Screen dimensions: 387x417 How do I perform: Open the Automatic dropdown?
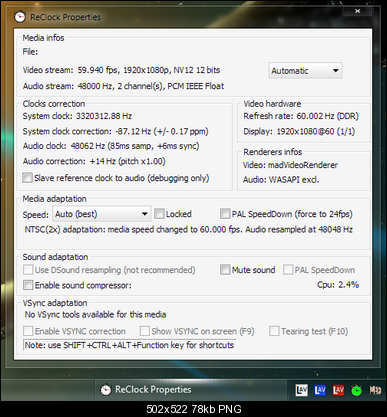pyautogui.click(x=305, y=71)
